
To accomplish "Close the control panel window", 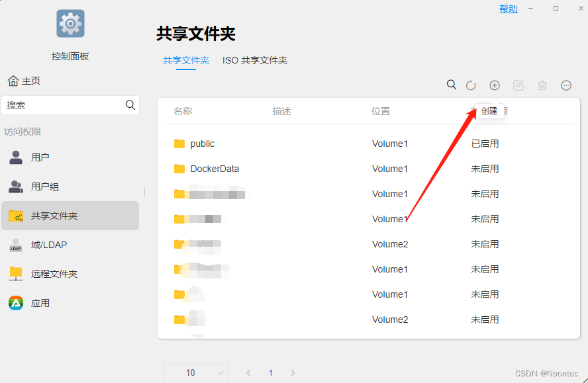I will 581,8.
